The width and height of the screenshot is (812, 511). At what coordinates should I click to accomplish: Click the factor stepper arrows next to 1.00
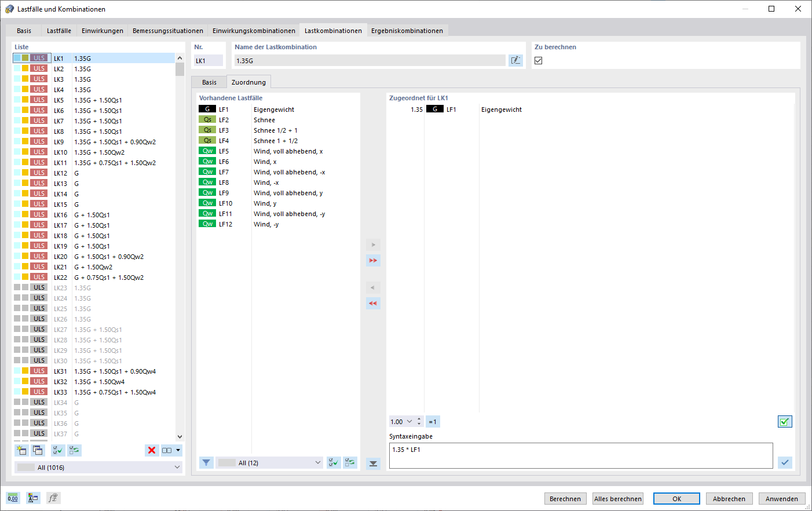[x=419, y=422]
